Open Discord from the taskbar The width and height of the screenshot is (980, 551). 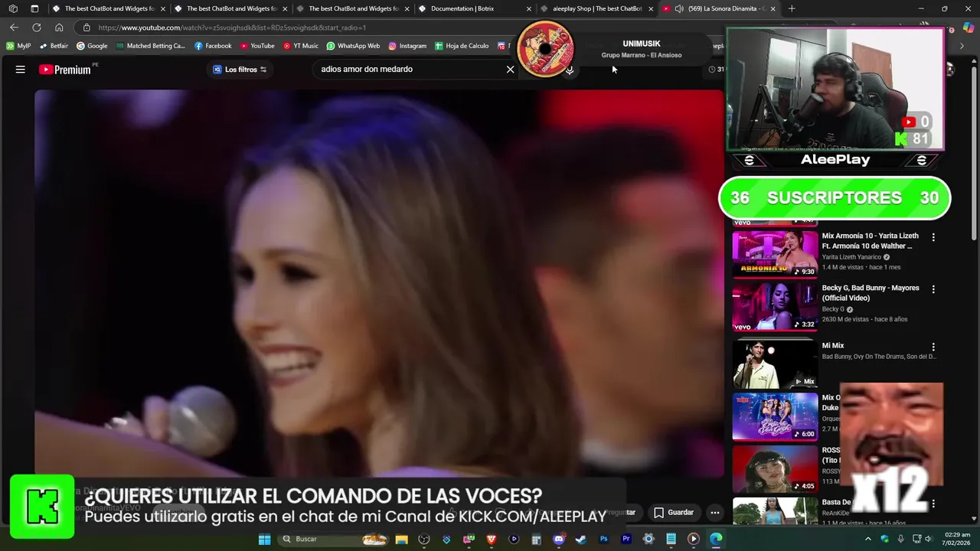point(559,539)
